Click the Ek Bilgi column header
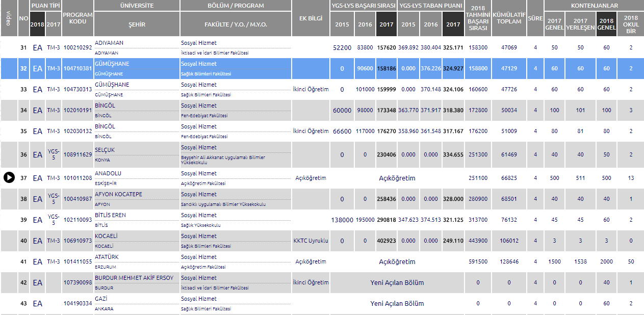 (x=311, y=18)
